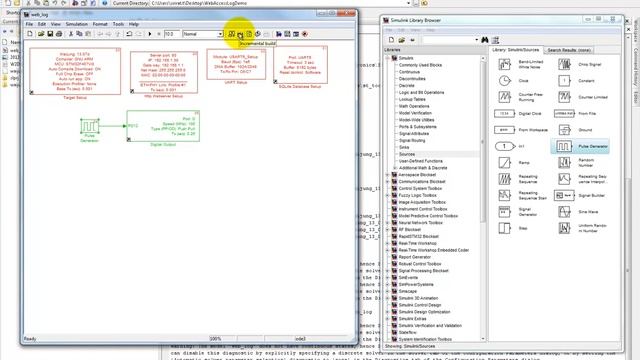
Task: Click the Stop simulation square icon
Action: pos(159,34)
